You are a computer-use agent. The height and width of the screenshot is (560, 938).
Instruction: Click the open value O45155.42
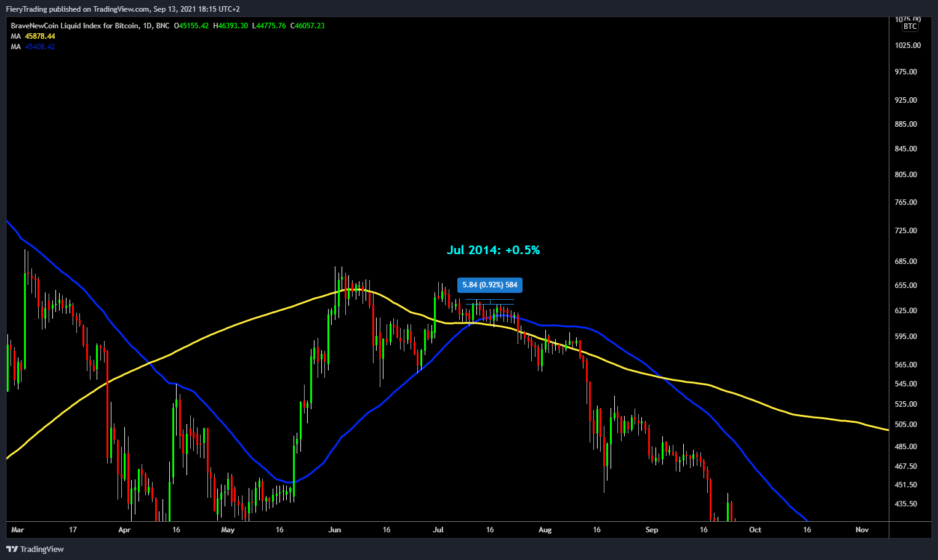coord(191,26)
